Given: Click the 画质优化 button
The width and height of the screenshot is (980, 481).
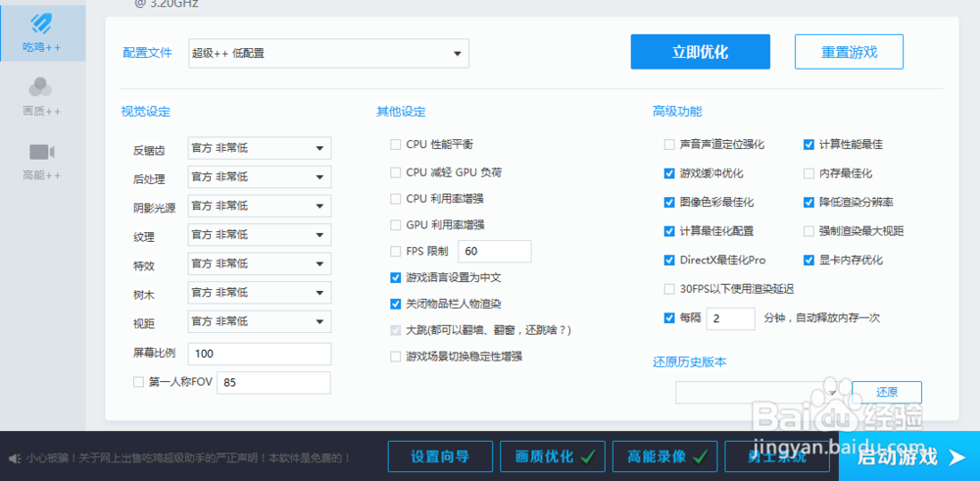Looking at the screenshot, I should tap(553, 457).
